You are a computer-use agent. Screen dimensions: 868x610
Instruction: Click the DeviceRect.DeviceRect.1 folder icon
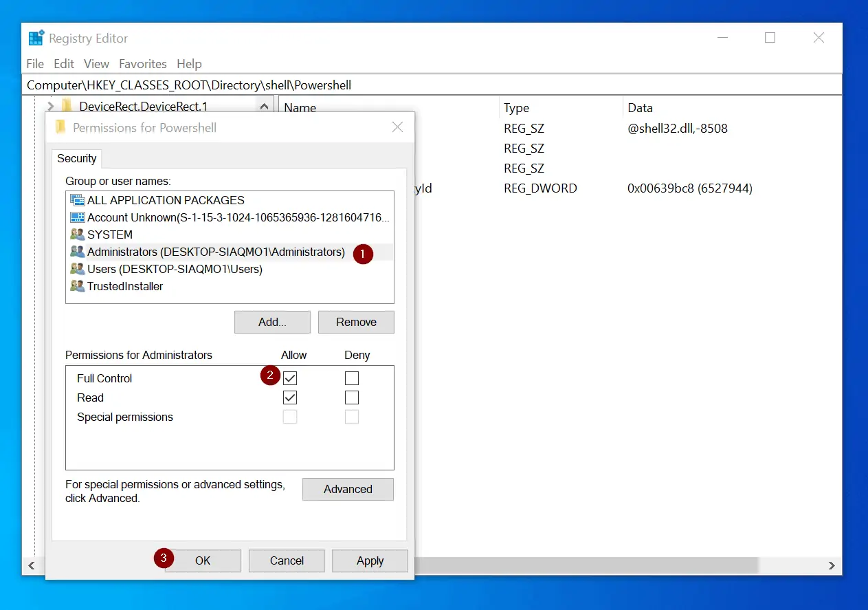67,106
